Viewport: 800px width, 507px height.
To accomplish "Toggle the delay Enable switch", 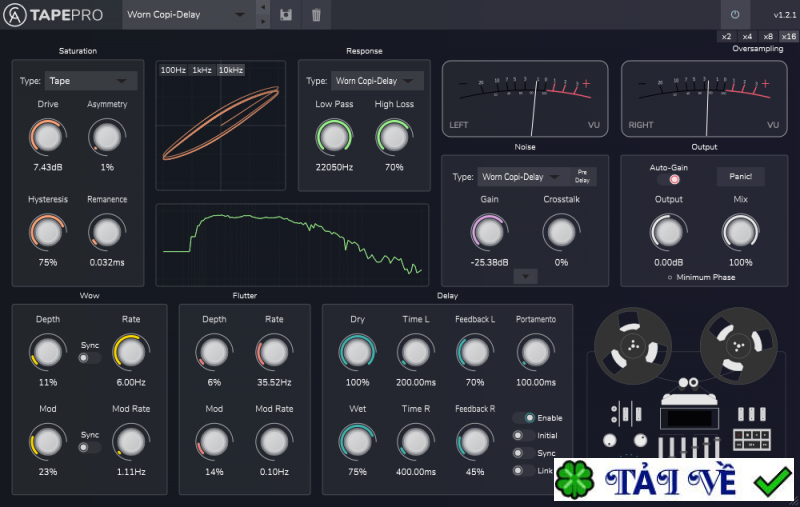I will [523, 418].
